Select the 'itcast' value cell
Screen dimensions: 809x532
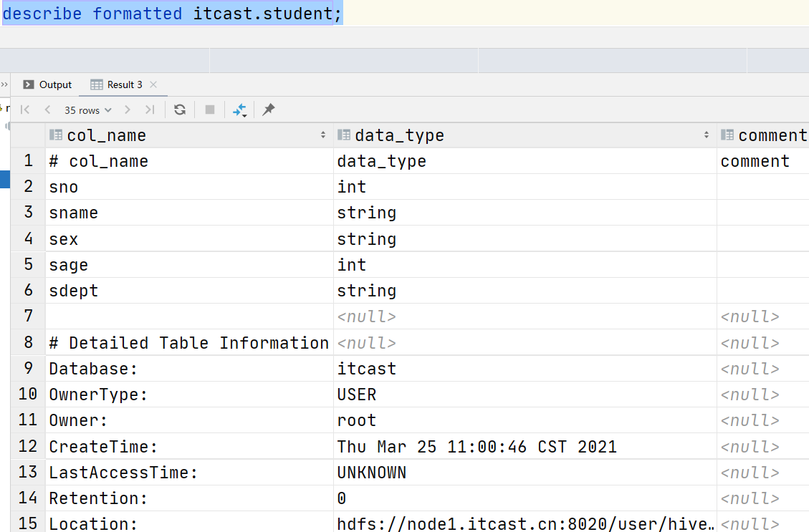[x=525, y=369]
